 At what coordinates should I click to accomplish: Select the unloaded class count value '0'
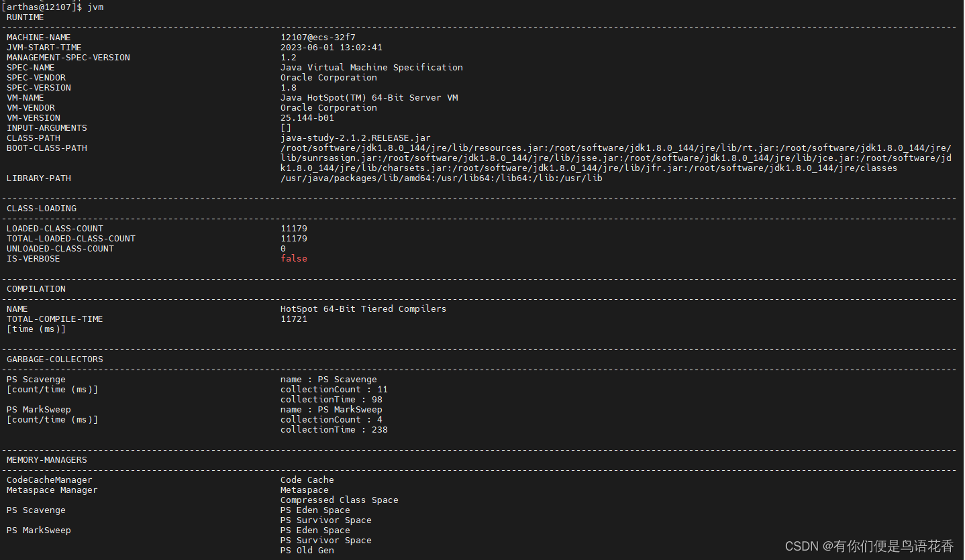(283, 249)
